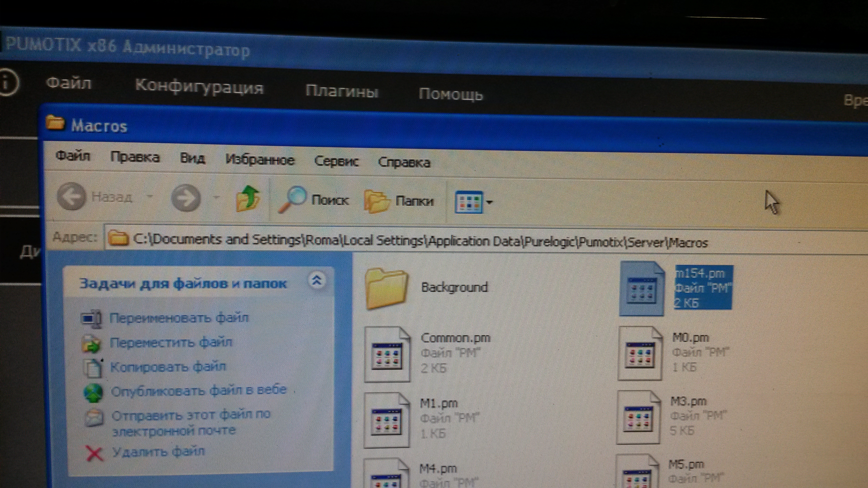Screen dimensions: 868x488
Task: Click the Back (Назад) arrow icon
Action: tap(72, 196)
